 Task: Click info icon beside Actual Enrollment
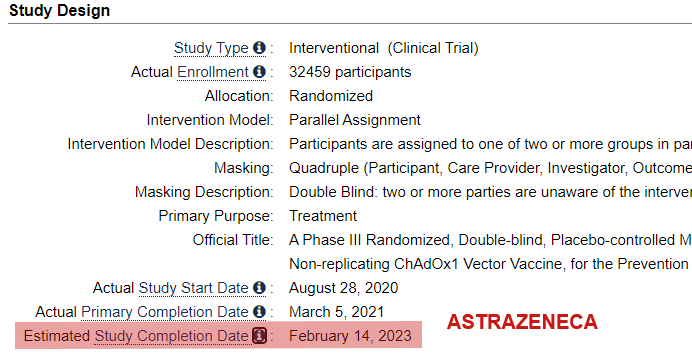[x=259, y=71]
